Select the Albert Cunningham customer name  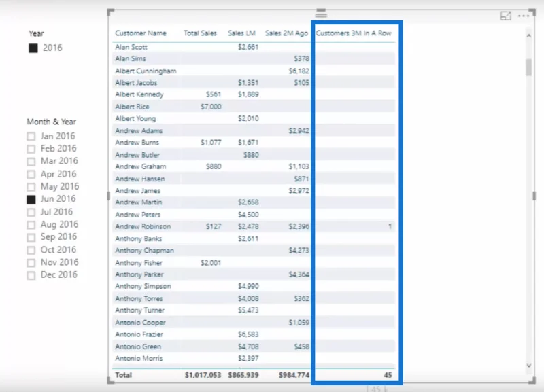(x=146, y=71)
